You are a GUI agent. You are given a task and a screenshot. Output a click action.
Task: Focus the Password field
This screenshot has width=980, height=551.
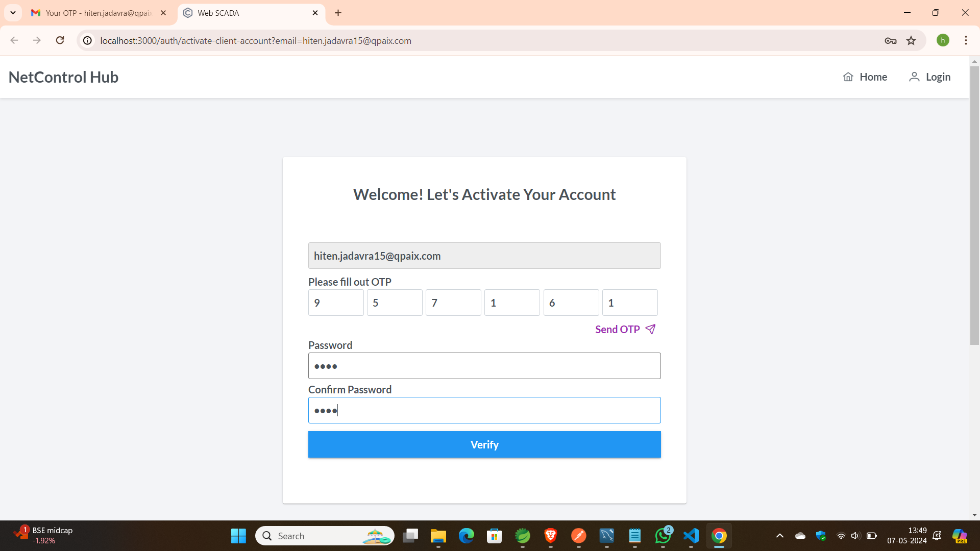[484, 366]
